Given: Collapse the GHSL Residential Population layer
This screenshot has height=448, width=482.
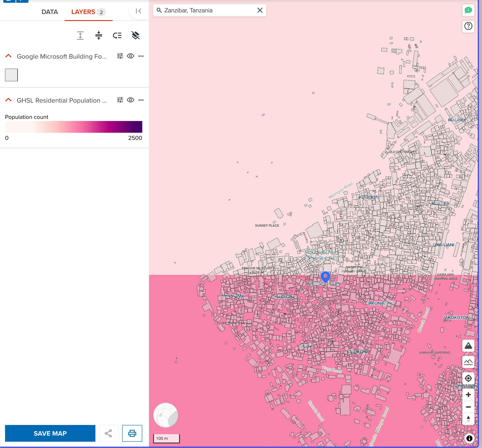Looking at the screenshot, I should [9, 100].
